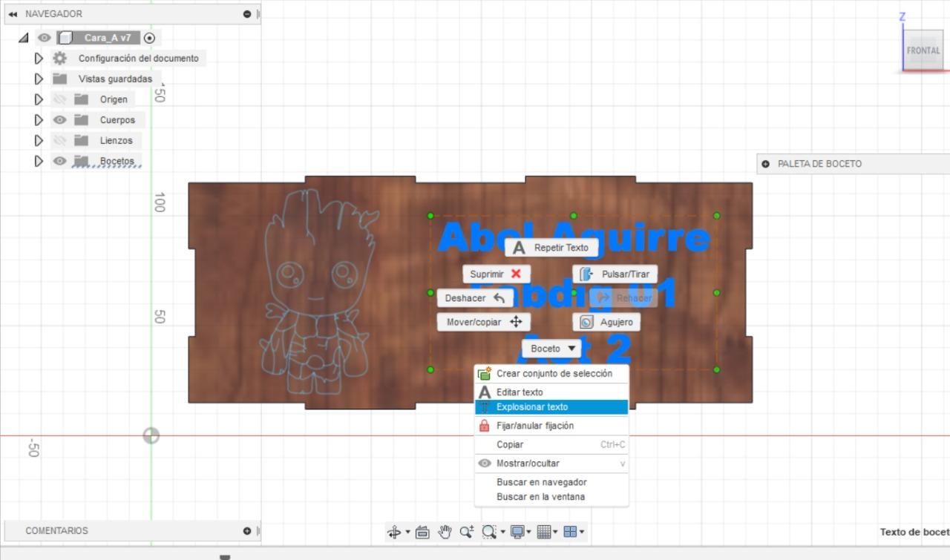This screenshot has height=560, width=950.
Task: Click the Deshacer undo button
Action: pyautogui.click(x=475, y=298)
